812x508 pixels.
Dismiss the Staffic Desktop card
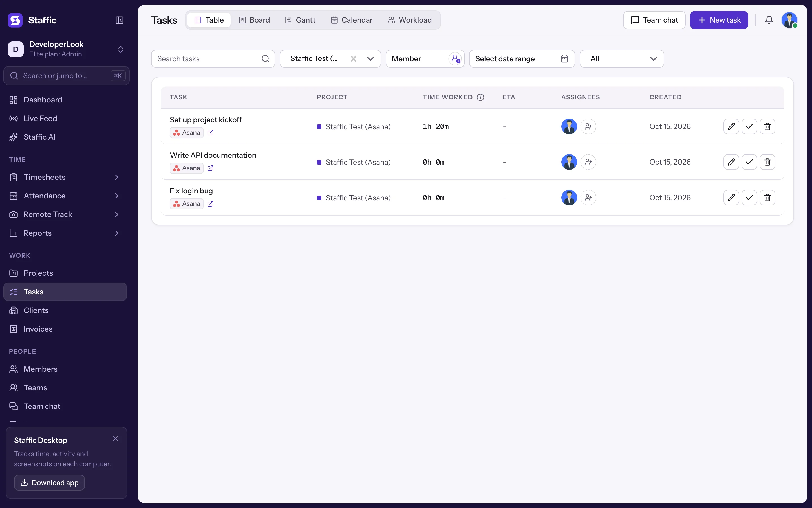click(115, 439)
